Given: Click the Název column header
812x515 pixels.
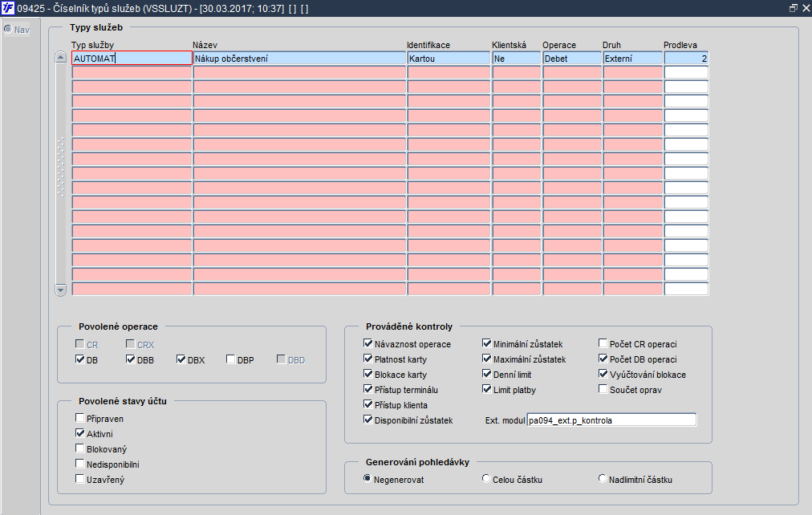Looking at the screenshot, I should coord(205,45).
